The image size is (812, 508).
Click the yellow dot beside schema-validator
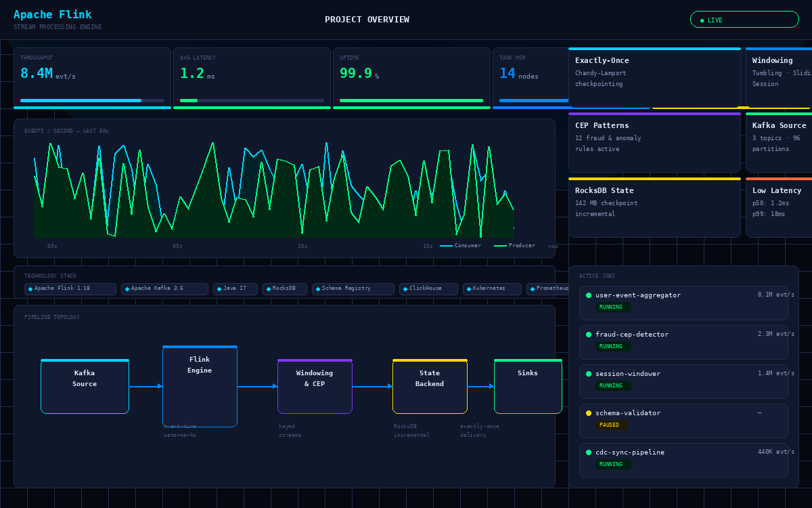click(588, 412)
